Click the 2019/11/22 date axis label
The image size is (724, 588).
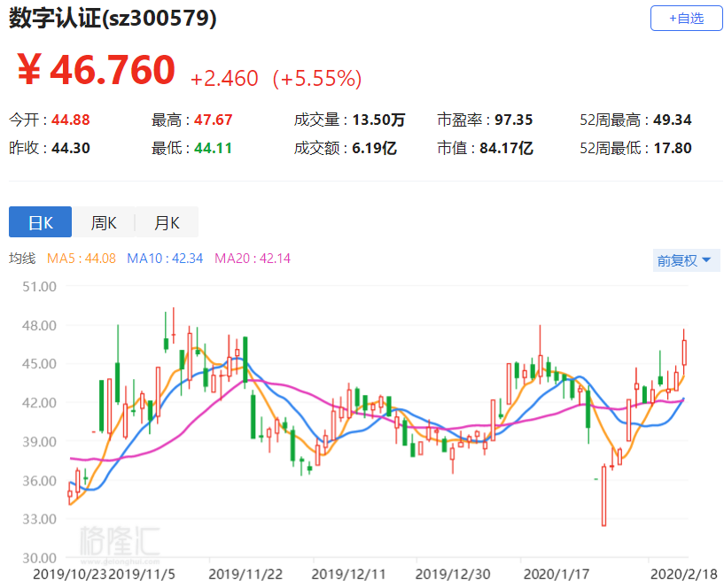(245, 574)
